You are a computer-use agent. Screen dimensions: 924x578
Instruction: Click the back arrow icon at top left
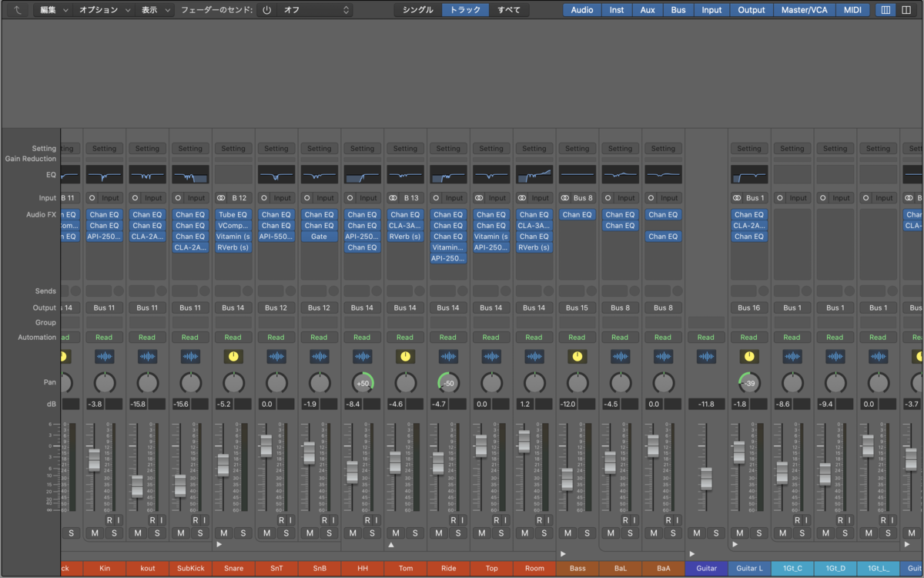(18, 10)
